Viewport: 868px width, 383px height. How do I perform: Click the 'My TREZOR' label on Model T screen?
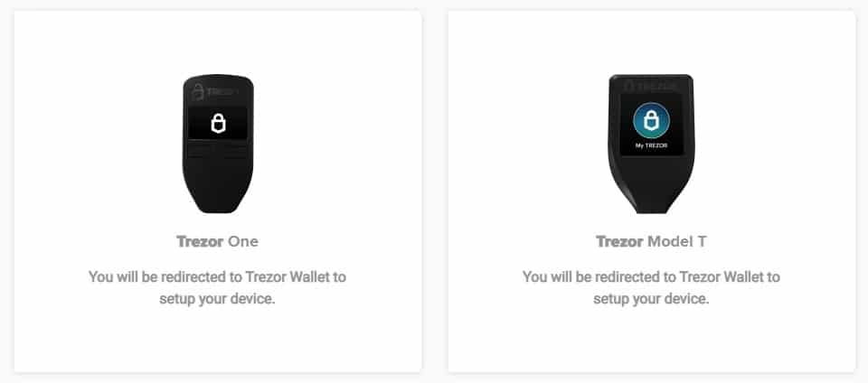pyautogui.click(x=651, y=146)
